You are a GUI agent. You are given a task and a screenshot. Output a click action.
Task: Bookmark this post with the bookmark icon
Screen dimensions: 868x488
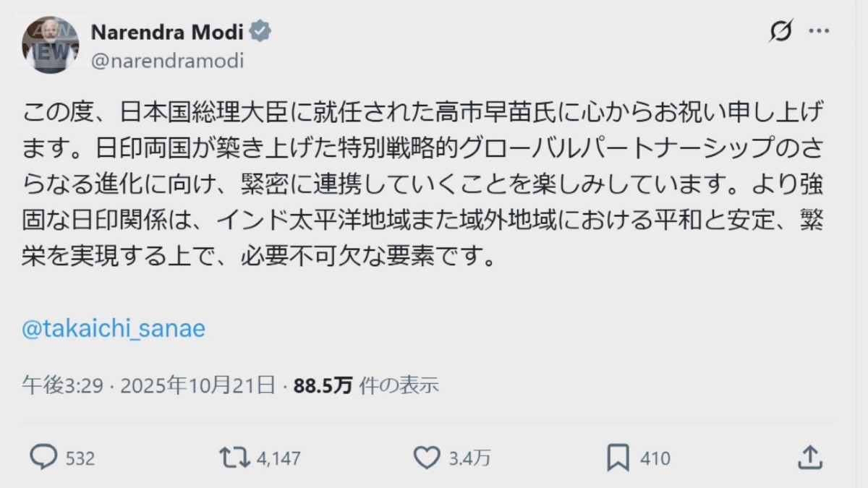[617, 457]
